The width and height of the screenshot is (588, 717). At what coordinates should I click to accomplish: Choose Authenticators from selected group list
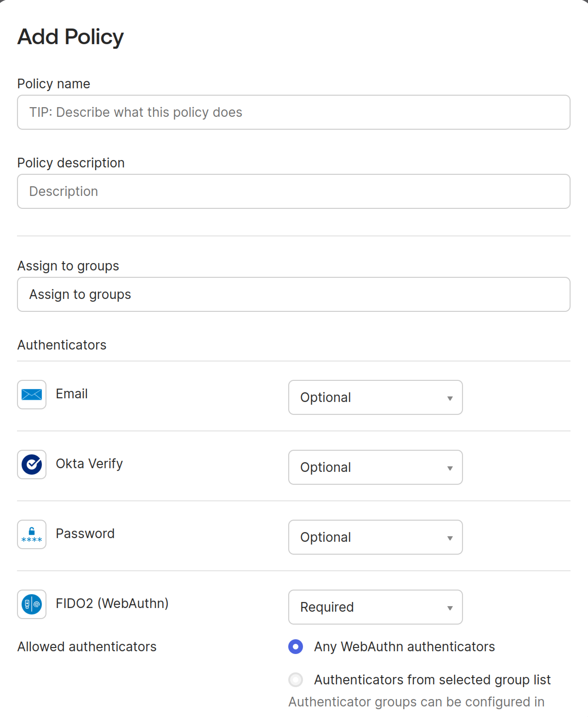(295, 680)
